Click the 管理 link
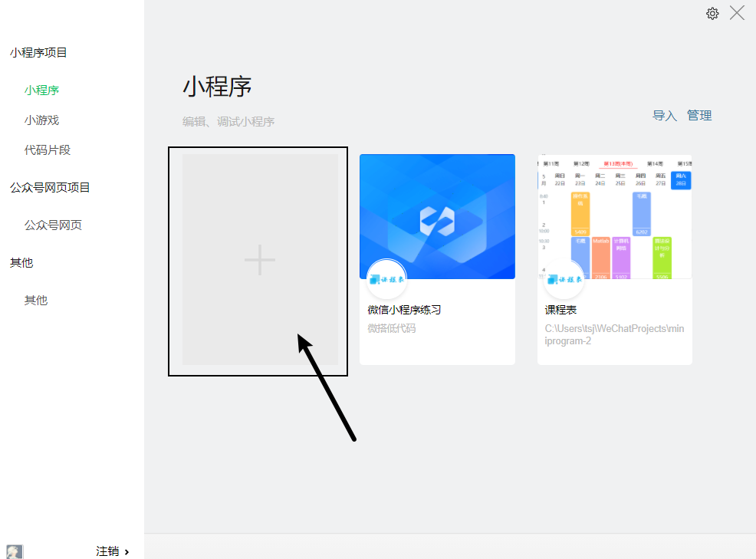 point(699,116)
